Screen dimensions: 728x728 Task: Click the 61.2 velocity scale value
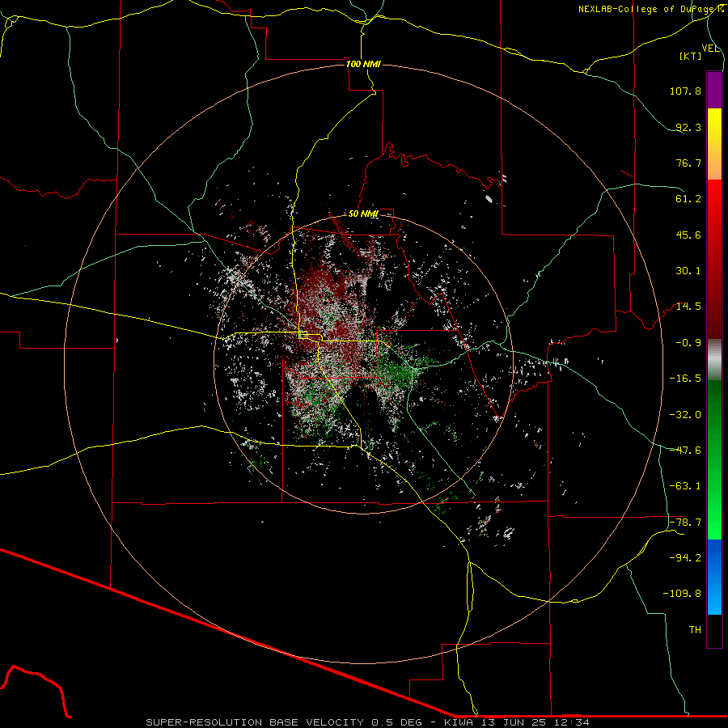(688, 199)
